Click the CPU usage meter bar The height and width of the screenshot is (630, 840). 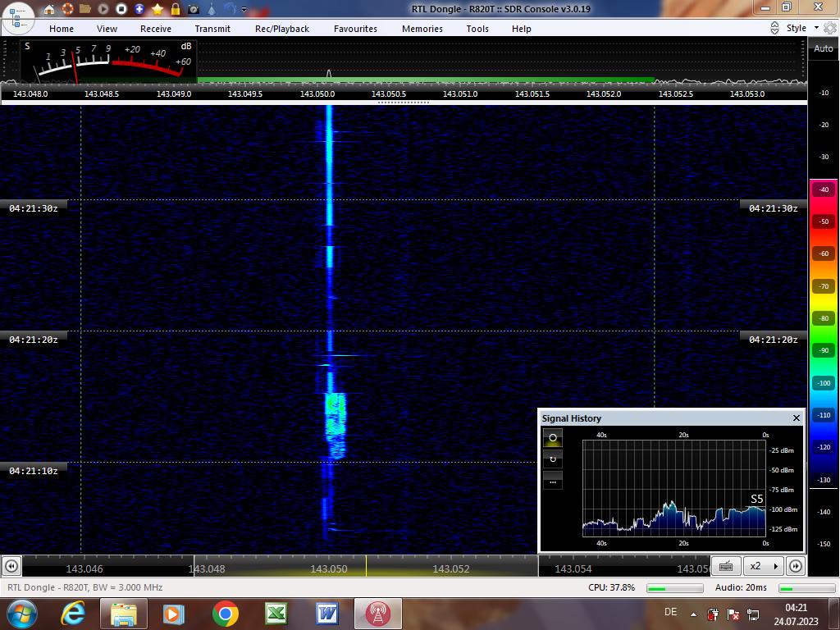(x=675, y=588)
